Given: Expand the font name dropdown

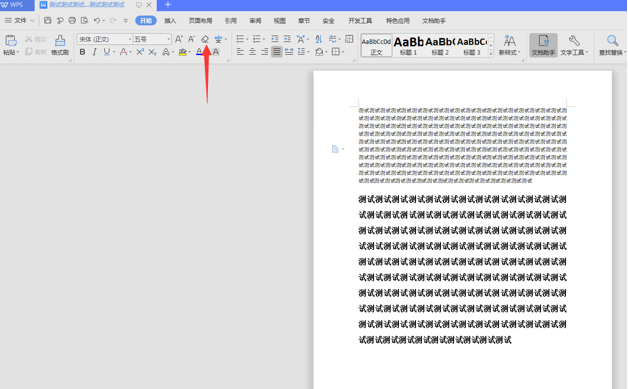Looking at the screenshot, I should coord(130,39).
